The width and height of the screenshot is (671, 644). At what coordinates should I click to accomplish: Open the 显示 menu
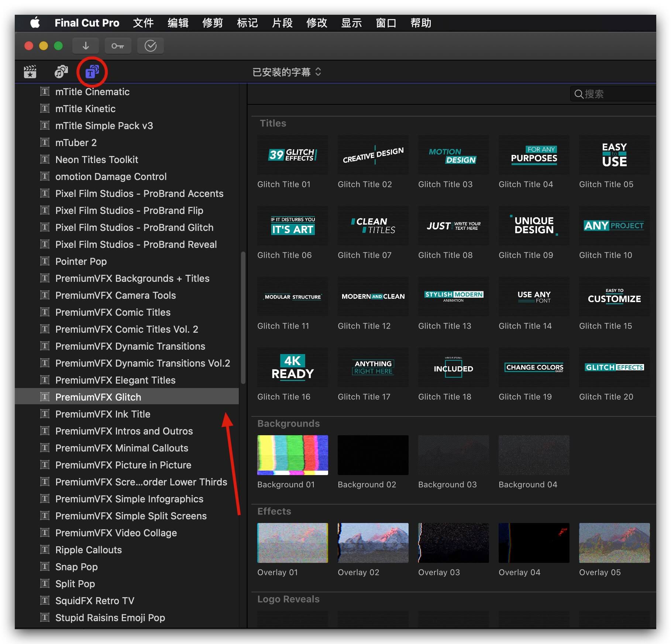(351, 23)
